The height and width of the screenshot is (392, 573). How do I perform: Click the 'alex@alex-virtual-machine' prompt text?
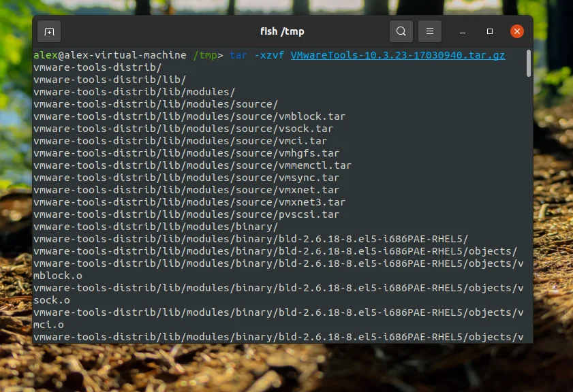(x=110, y=55)
